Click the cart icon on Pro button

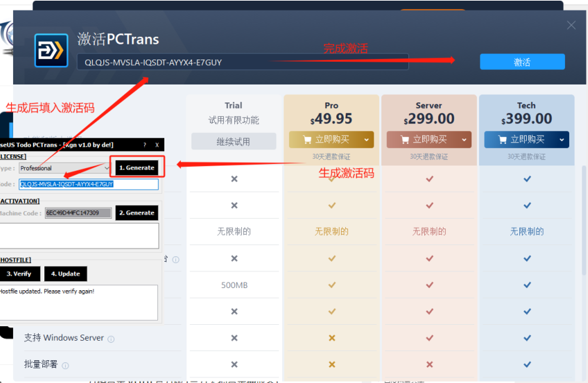[307, 140]
